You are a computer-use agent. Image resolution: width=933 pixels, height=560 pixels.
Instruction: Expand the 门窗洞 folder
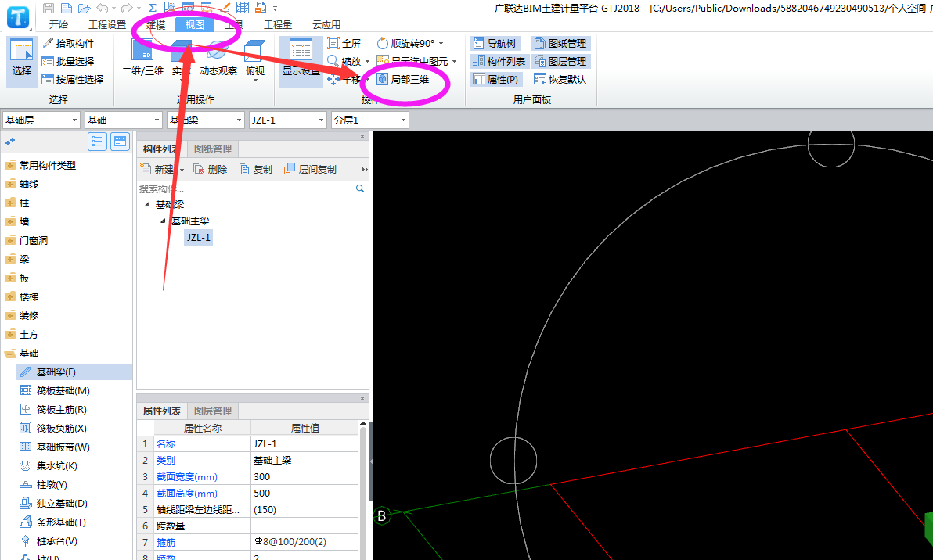point(10,240)
